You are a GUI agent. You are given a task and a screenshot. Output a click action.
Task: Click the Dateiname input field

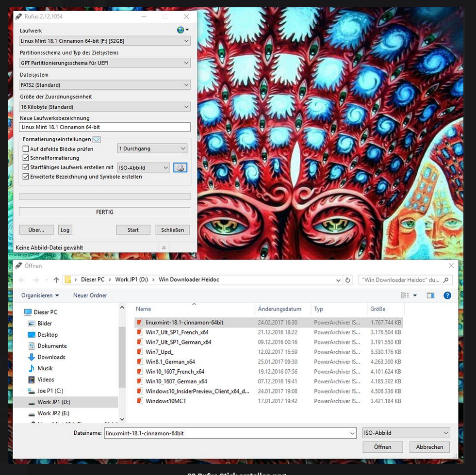[230, 433]
